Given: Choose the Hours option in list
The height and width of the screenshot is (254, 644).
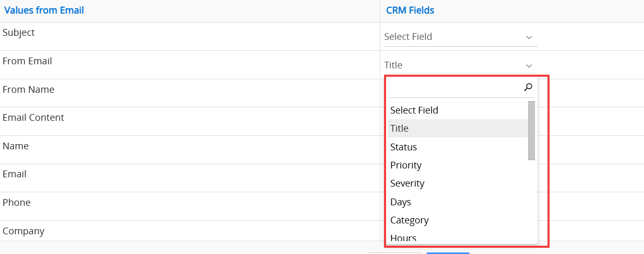Looking at the screenshot, I should coord(403,238).
